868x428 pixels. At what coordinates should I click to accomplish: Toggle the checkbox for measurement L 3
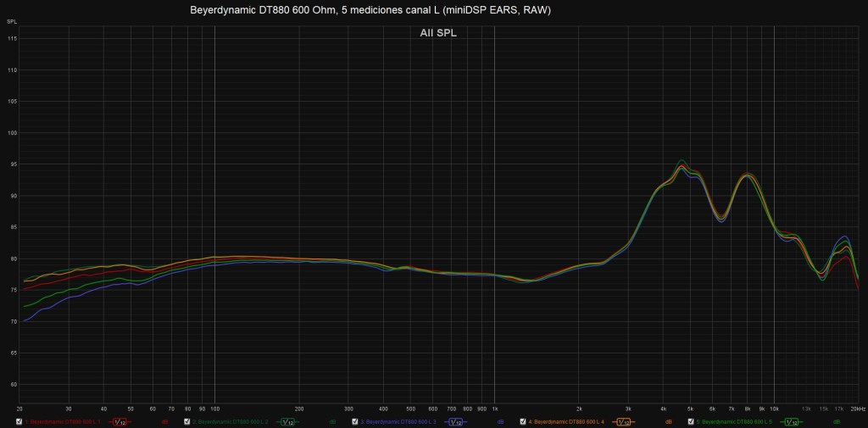tap(355, 421)
